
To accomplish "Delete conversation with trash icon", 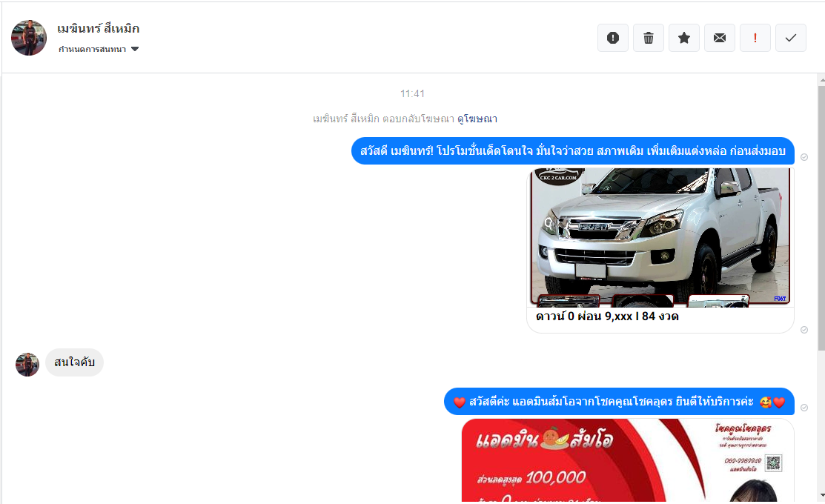I will [x=648, y=38].
